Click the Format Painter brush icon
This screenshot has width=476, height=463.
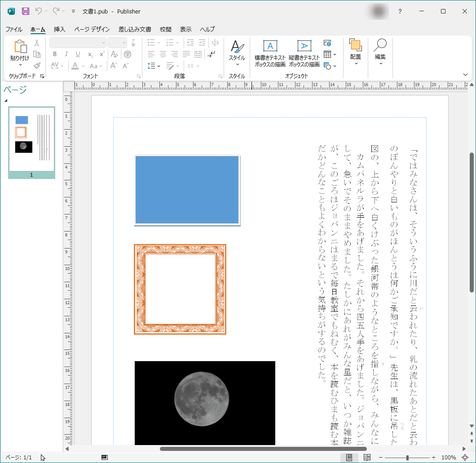[x=37, y=66]
